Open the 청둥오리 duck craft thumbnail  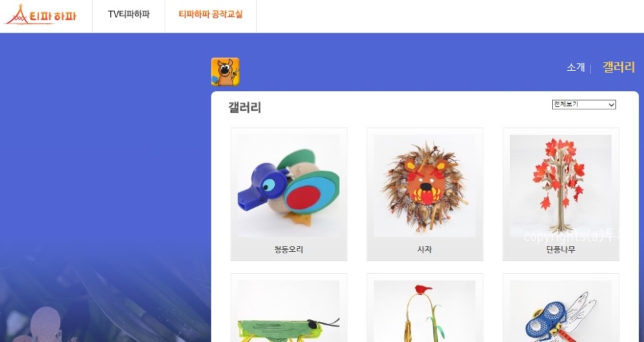pyautogui.click(x=289, y=186)
